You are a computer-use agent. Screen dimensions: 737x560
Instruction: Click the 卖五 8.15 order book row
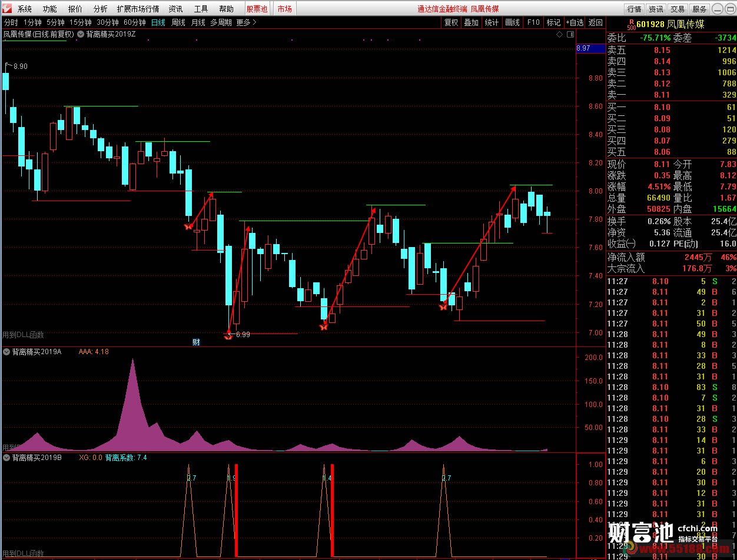[672, 50]
